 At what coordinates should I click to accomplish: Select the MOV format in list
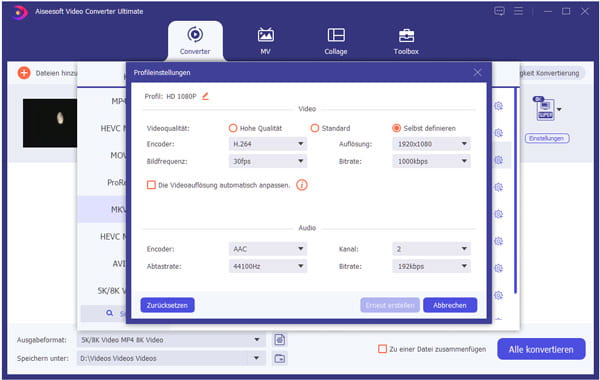point(102,155)
